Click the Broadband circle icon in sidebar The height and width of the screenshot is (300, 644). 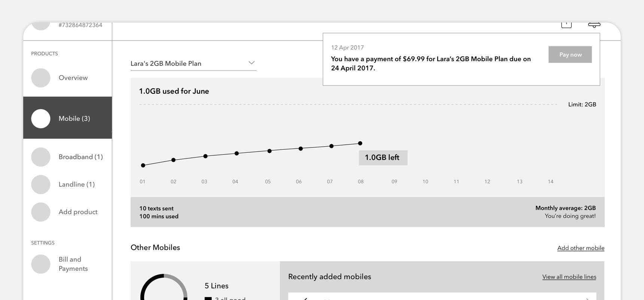pos(41,157)
